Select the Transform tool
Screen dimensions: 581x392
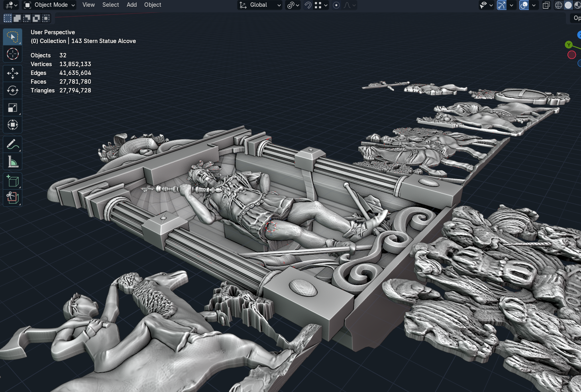(x=12, y=125)
